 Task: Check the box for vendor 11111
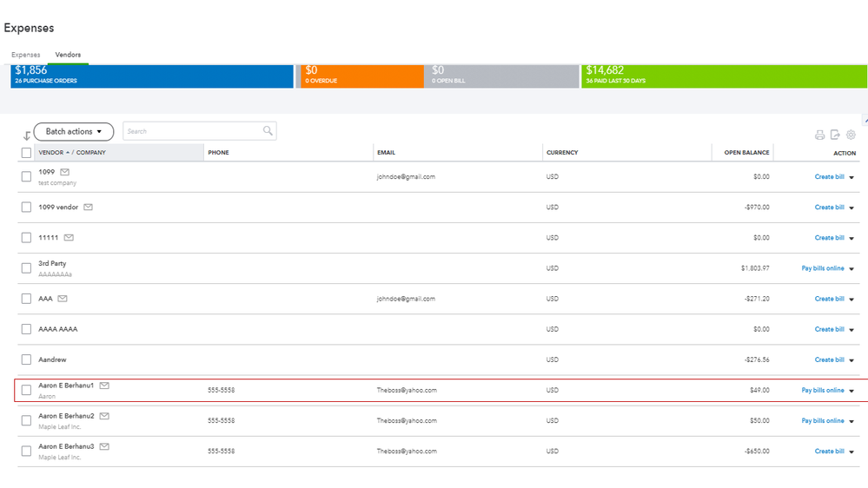tap(26, 237)
